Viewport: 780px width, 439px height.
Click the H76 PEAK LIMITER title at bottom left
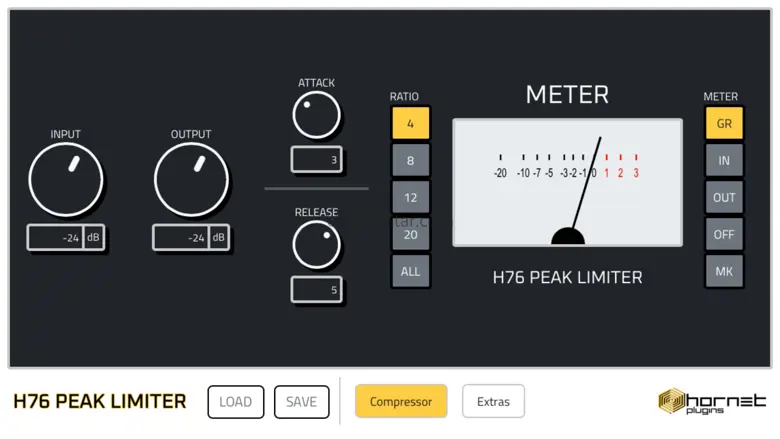99,401
